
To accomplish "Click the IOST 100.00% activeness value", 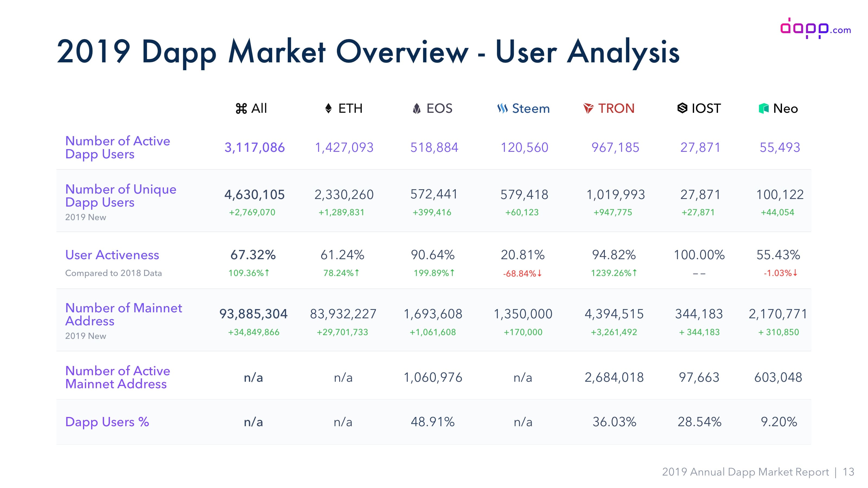I will point(699,255).
